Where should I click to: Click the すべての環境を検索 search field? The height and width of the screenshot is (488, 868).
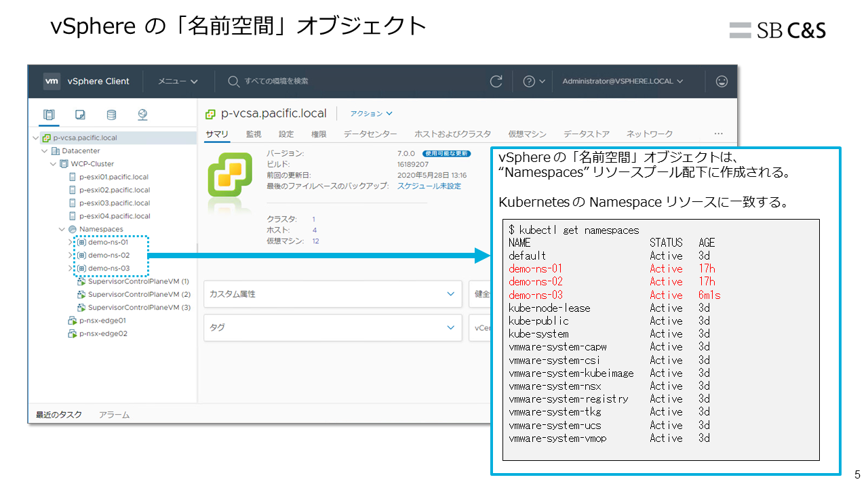click(276, 81)
